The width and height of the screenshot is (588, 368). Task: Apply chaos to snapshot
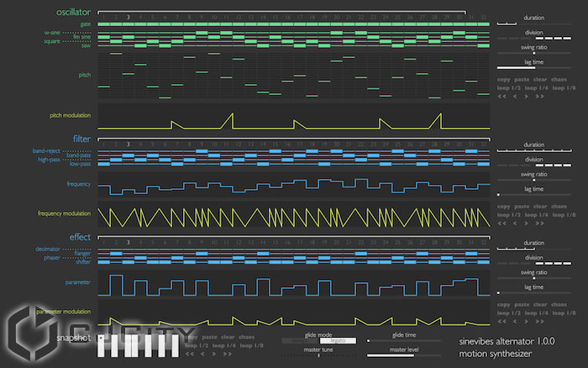pyautogui.click(x=246, y=337)
